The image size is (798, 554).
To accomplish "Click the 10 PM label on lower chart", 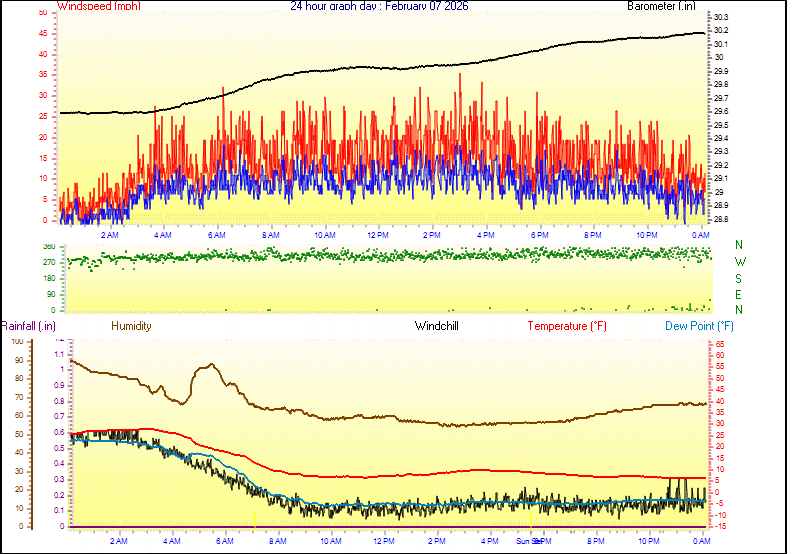I will coord(649,541).
